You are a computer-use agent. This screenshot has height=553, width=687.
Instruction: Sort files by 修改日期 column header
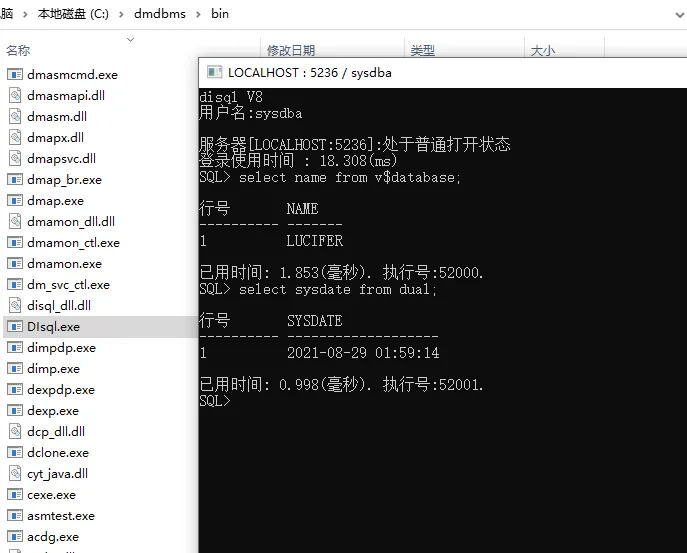(x=291, y=50)
